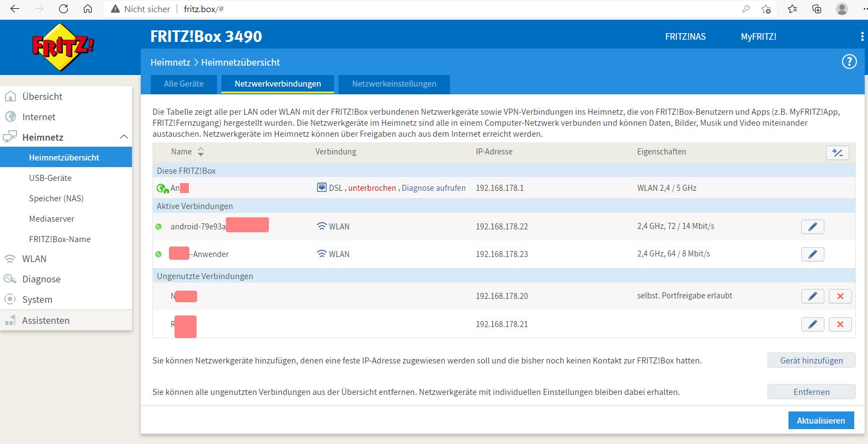
Task: Open Assistenten in sidebar
Action: 66,320
